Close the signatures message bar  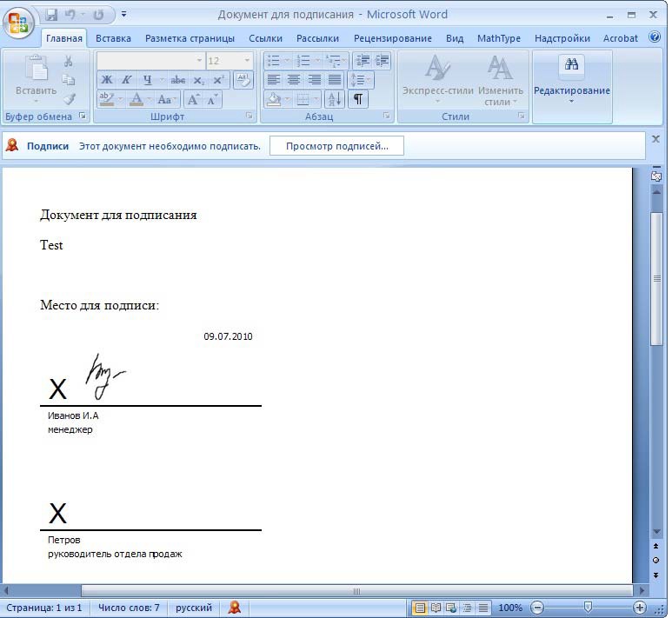655,139
